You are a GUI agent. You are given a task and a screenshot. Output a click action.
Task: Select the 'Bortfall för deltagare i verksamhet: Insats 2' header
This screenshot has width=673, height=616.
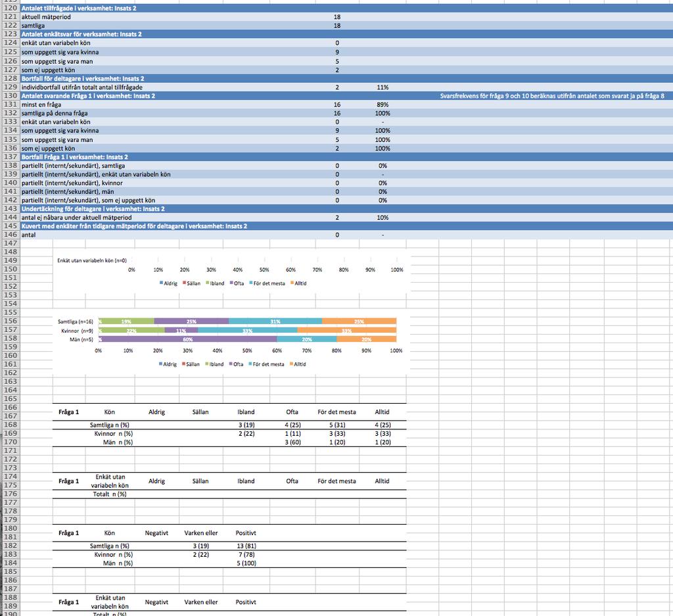coord(83,78)
